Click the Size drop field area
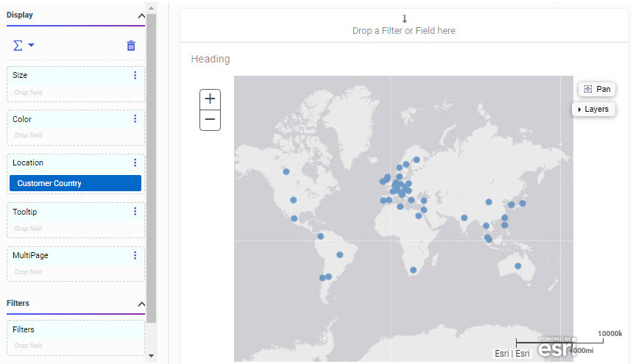 pos(76,93)
